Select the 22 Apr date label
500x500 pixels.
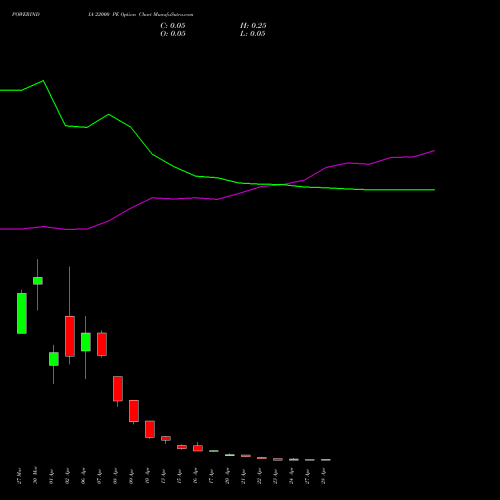tap(259, 476)
